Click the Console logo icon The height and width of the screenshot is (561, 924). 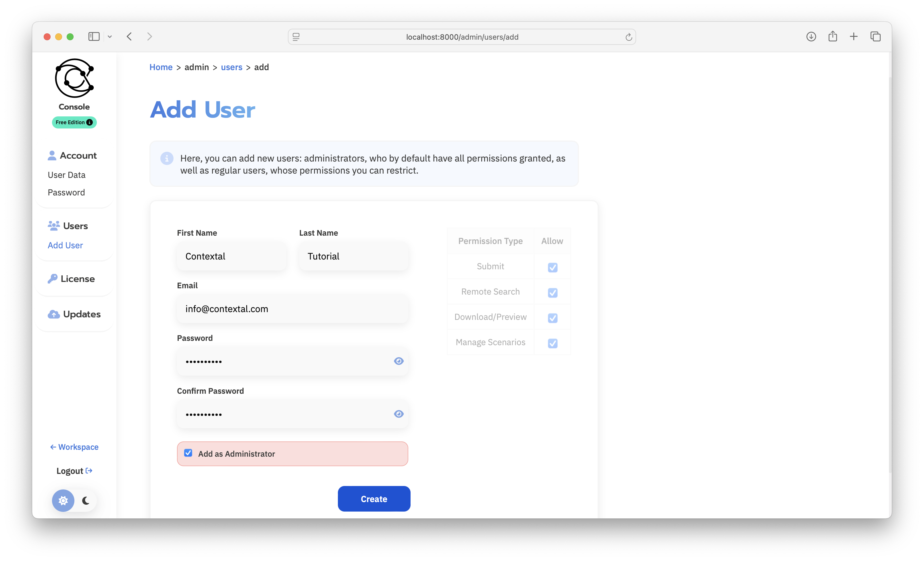point(74,78)
